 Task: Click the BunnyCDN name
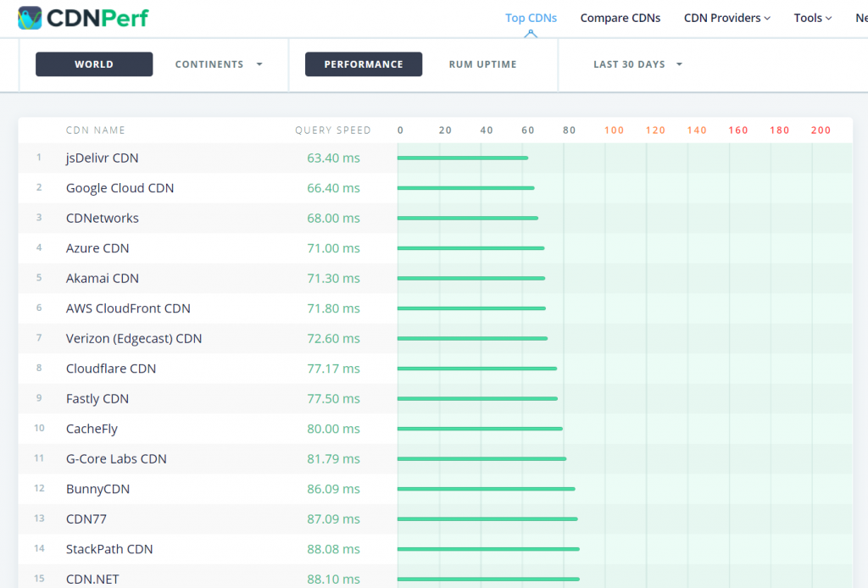point(97,489)
